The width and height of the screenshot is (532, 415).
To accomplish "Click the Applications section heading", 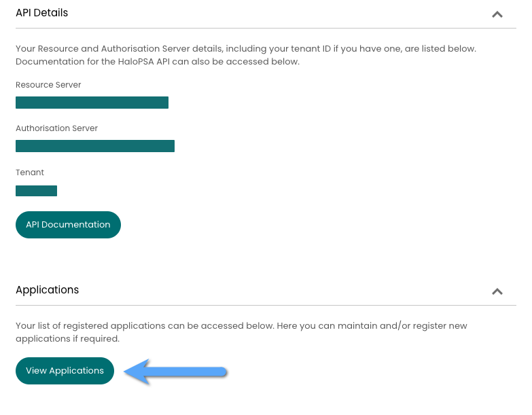I will click(x=47, y=290).
